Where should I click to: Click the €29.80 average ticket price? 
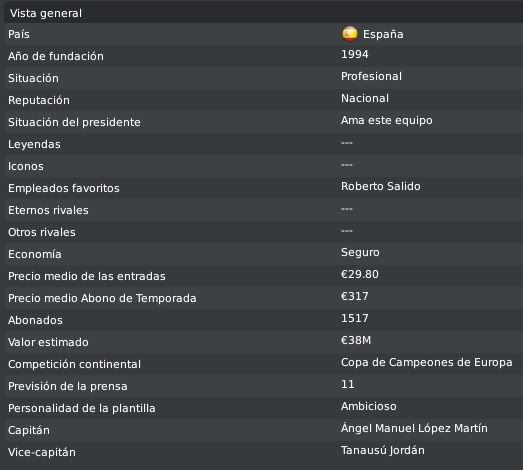pos(360,274)
